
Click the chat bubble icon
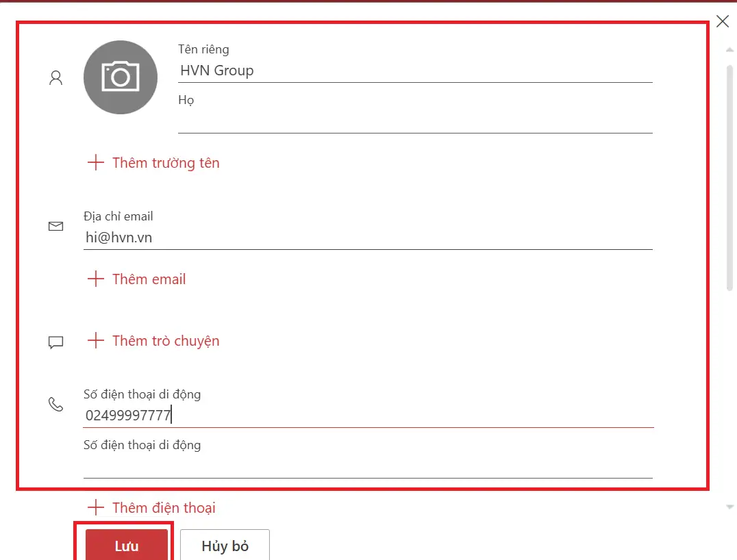tap(56, 342)
